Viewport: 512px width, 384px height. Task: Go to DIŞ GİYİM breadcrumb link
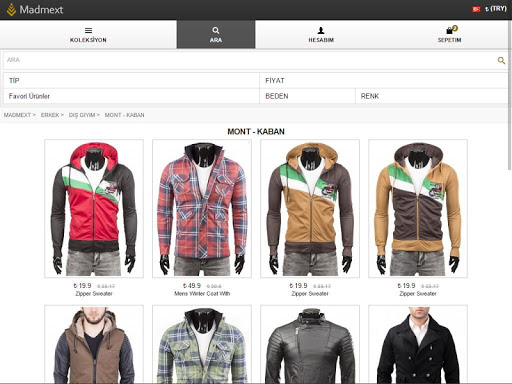click(x=82, y=115)
